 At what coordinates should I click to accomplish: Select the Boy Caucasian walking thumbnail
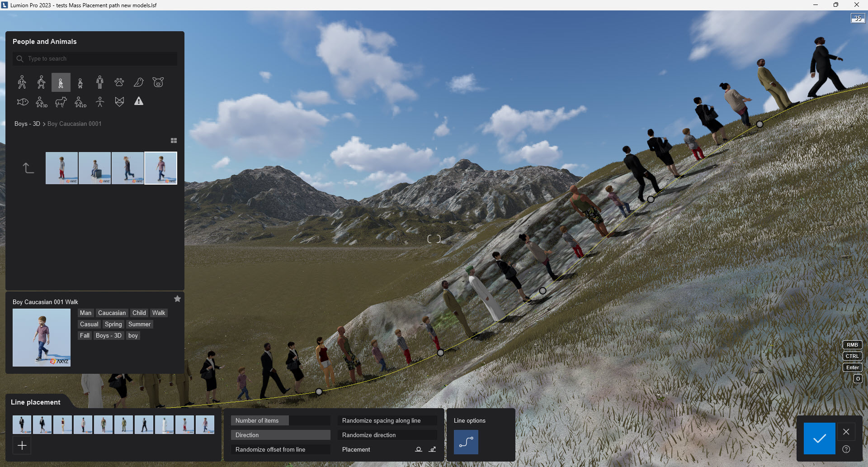[x=160, y=168]
